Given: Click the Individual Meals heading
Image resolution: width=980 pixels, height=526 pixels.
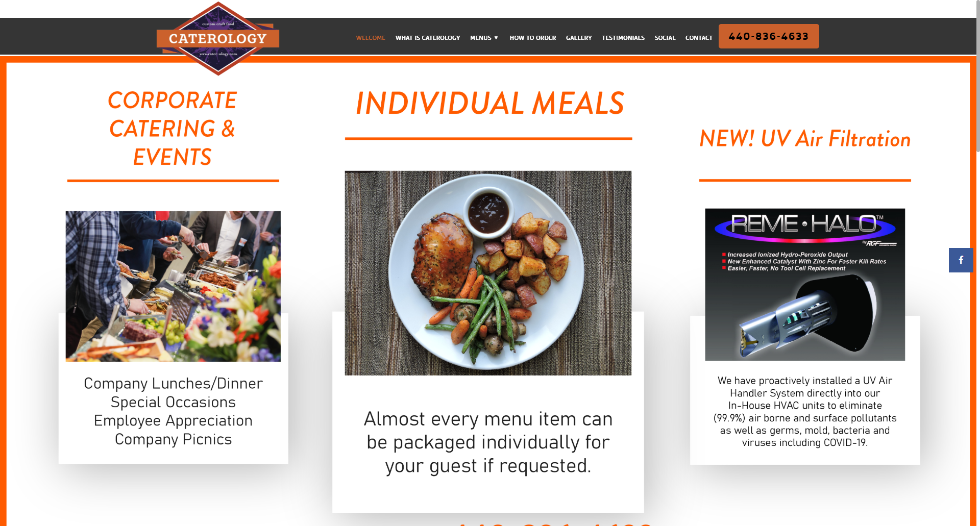Looking at the screenshot, I should click(x=489, y=103).
